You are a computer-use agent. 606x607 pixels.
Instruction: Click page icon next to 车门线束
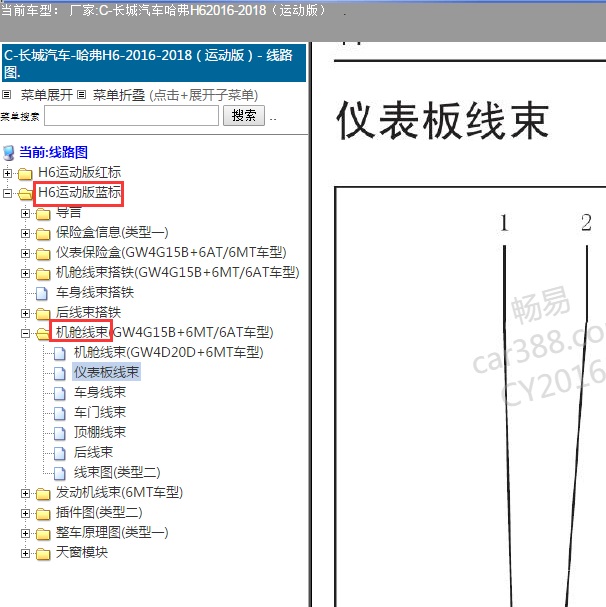click(x=60, y=413)
